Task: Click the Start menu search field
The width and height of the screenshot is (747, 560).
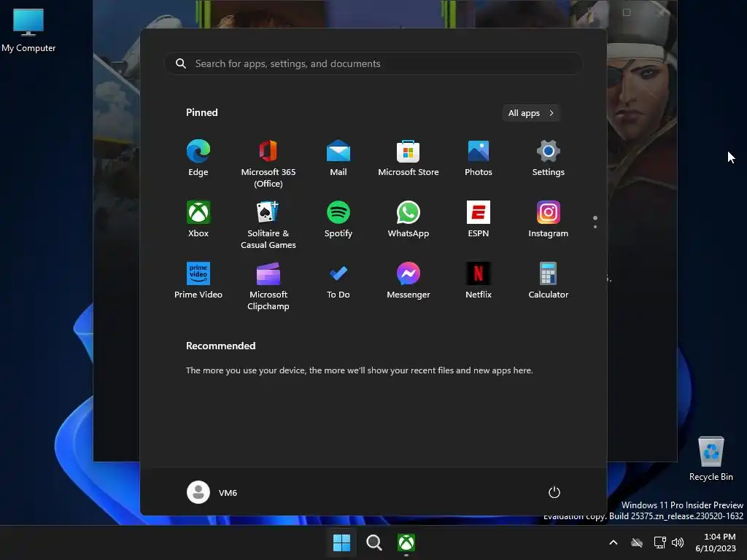Action: 373,63
